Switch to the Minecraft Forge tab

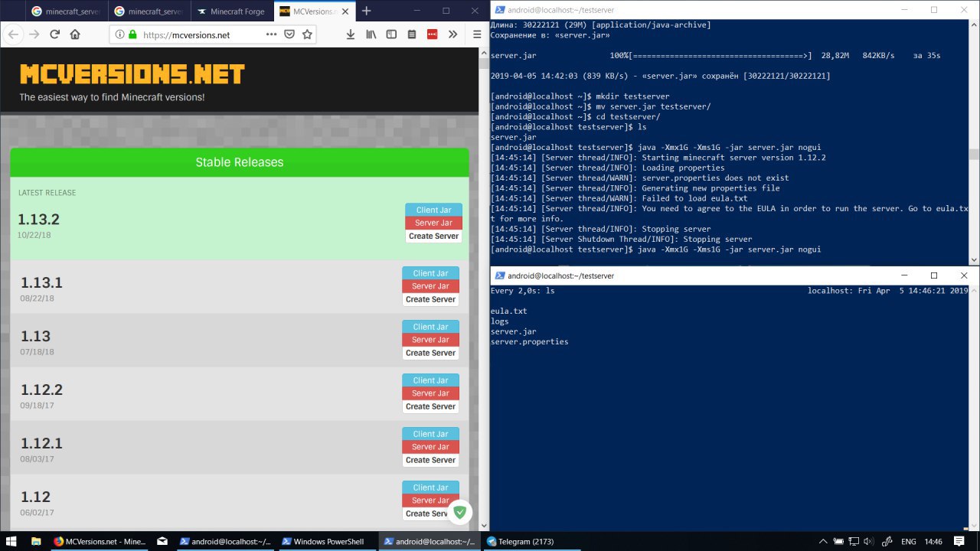pos(231,11)
